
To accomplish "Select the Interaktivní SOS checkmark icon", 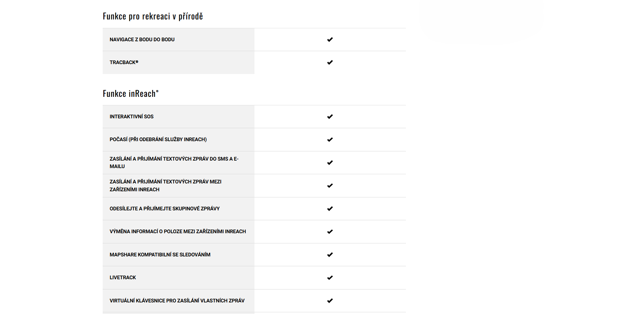I will click(x=330, y=117).
